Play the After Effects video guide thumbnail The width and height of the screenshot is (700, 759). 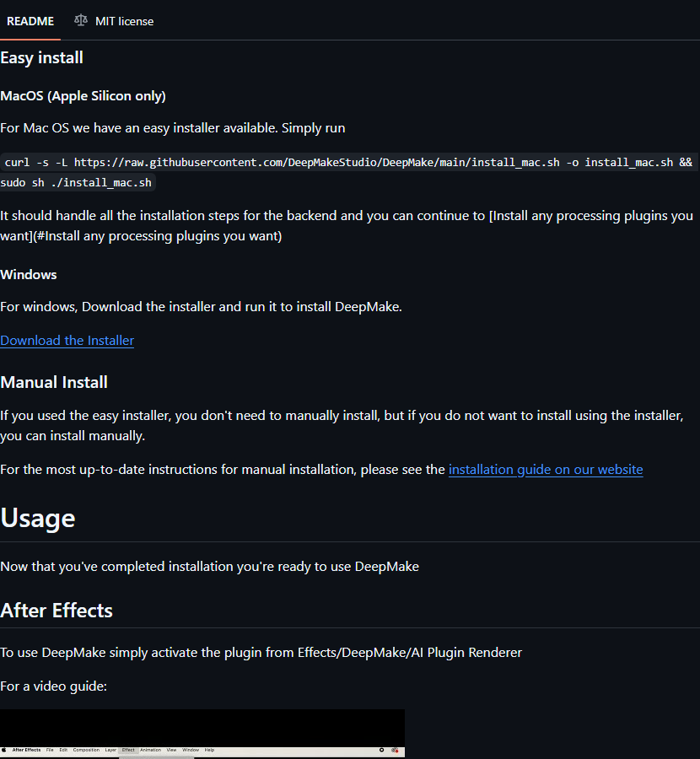(x=202, y=734)
